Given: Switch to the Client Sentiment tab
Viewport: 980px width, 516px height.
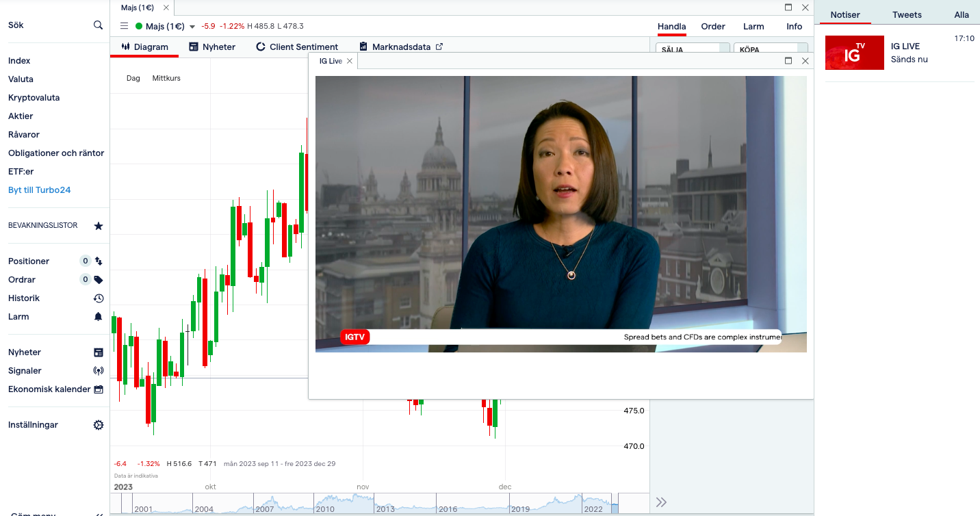Looking at the screenshot, I should [x=297, y=47].
